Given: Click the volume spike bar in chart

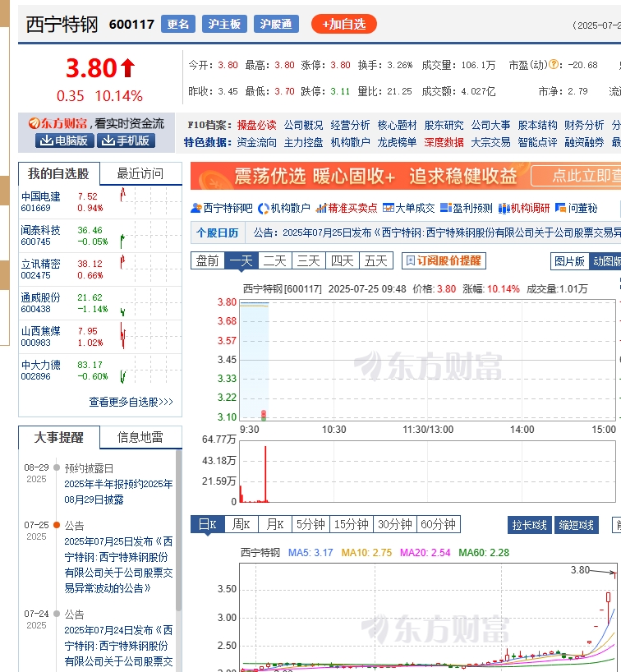Looking at the screenshot, I should point(265,474).
